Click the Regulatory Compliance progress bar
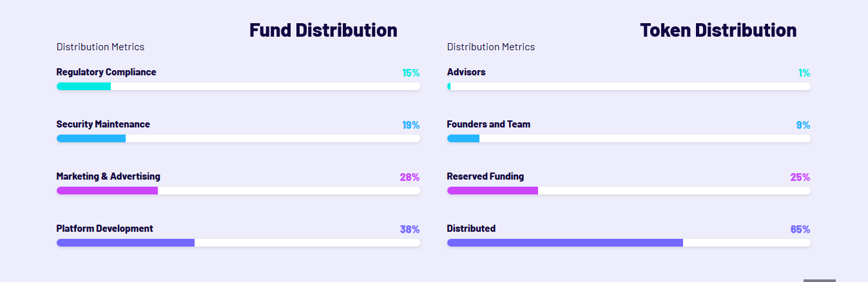This screenshot has height=282, width=868. [x=238, y=86]
